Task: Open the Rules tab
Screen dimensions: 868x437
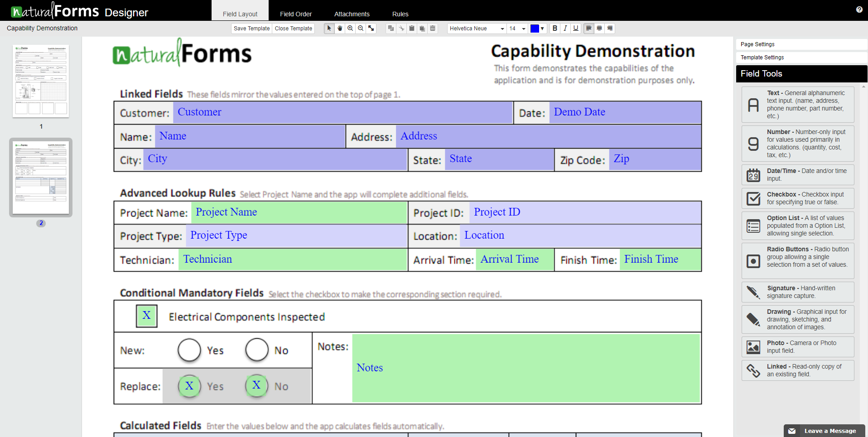Action: [400, 14]
